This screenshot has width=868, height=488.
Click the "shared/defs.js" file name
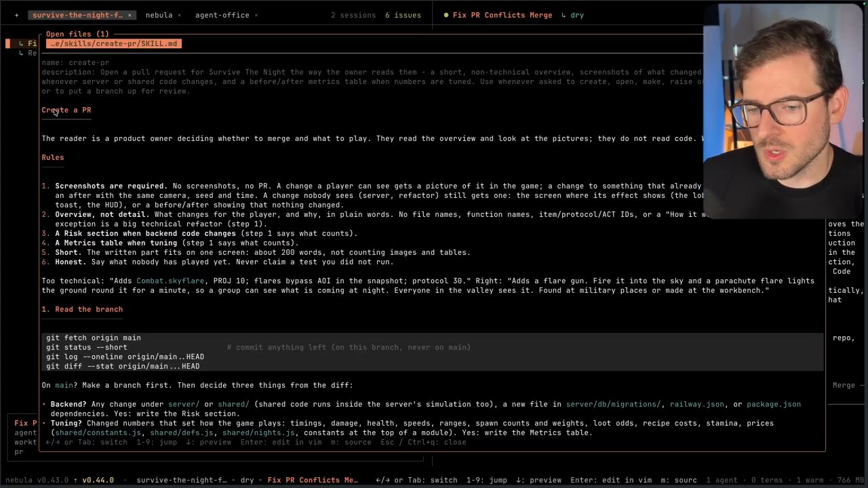[182, 432]
